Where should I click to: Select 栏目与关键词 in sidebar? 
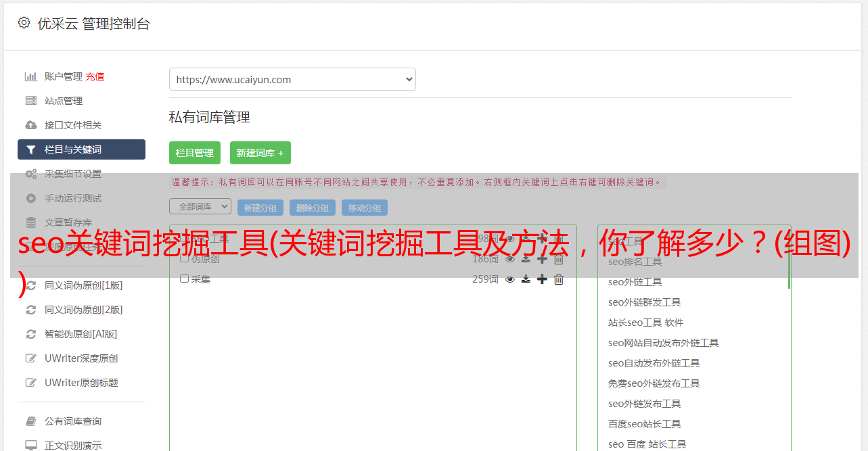(x=81, y=149)
